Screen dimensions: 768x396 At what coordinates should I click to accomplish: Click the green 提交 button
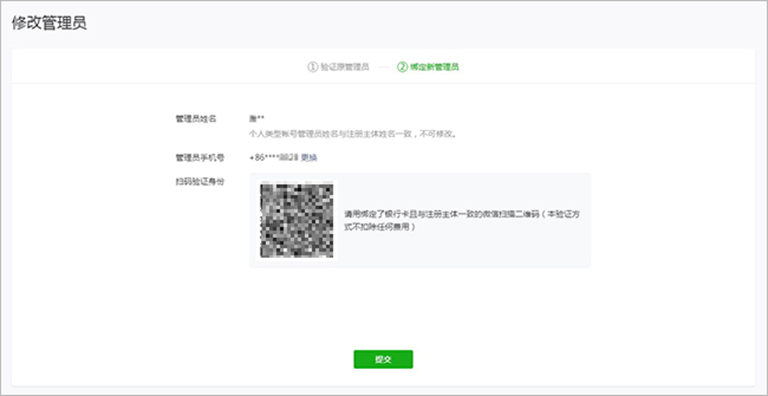[x=383, y=359]
